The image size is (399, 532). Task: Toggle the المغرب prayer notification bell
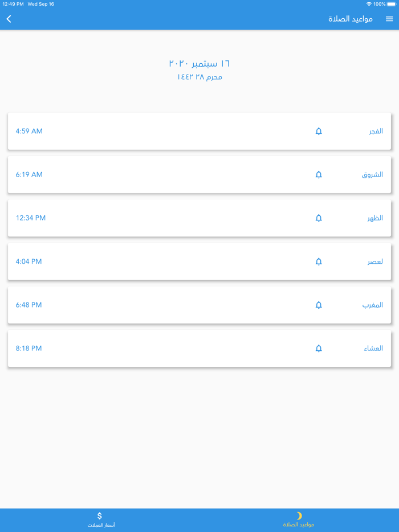[x=319, y=305]
